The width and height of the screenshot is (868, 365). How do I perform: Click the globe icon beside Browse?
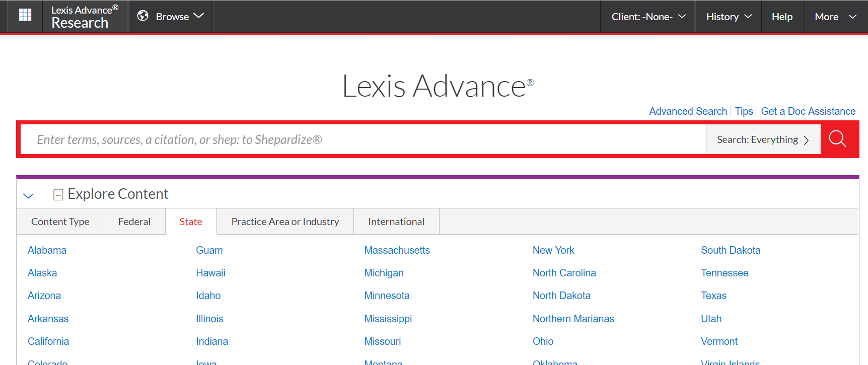143,16
